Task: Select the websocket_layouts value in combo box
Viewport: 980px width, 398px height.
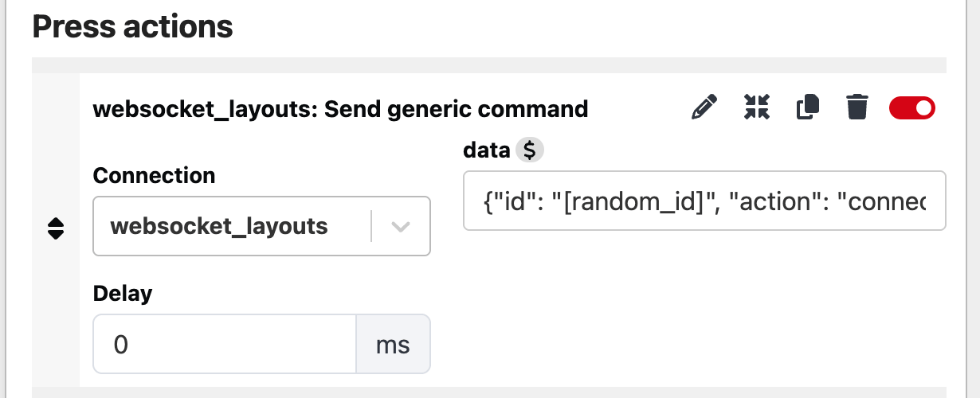Action: click(219, 226)
